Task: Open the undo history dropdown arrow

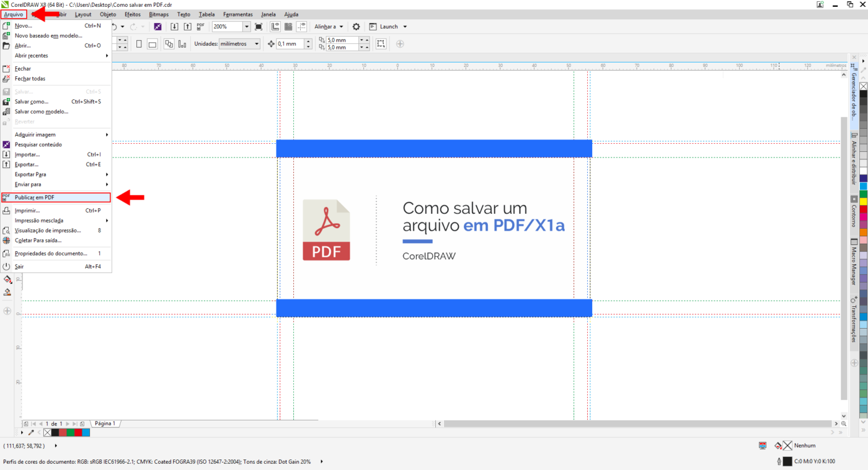Action: [123, 27]
